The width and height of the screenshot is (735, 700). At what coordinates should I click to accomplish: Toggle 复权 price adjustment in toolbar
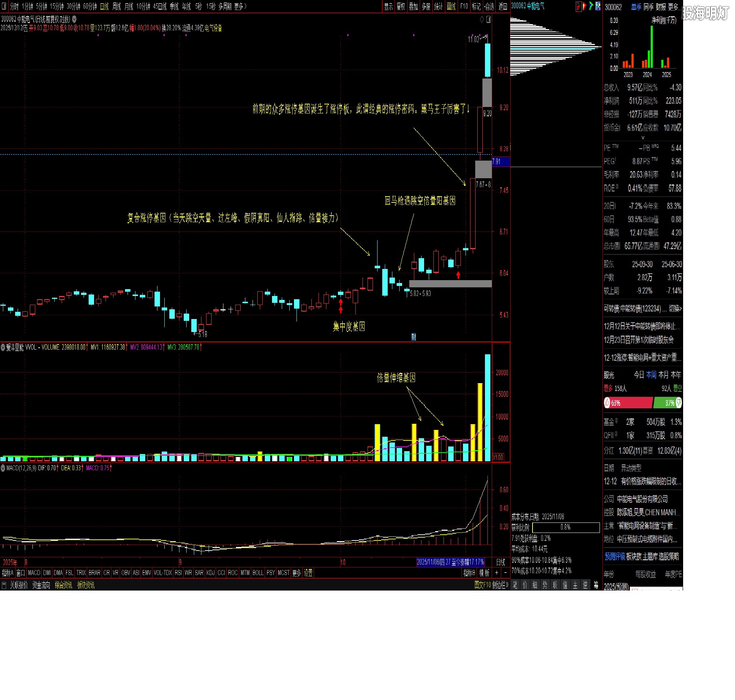tap(401, 6)
